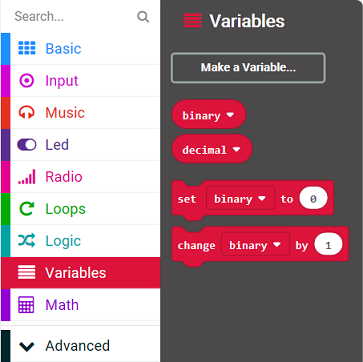Image resolution: width=363 pixels, height=362 pixels.
Task: Click inside the Search text field
Action: point(73,16)
